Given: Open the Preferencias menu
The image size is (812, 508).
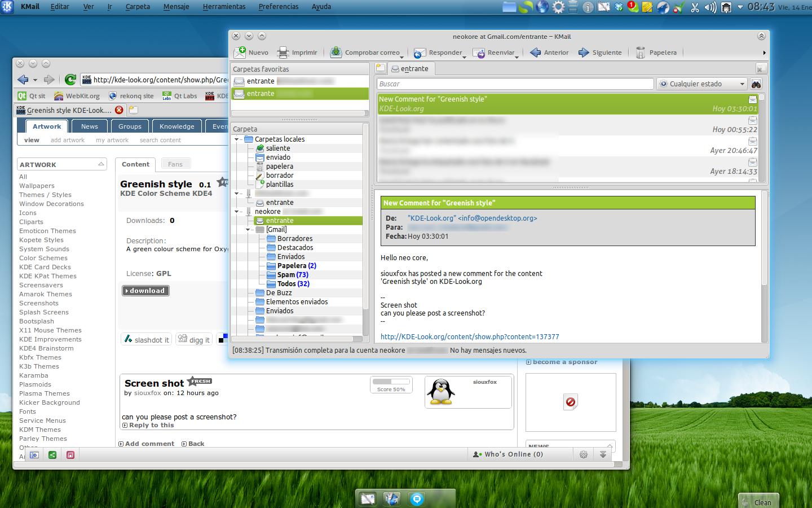Looking at the screenshot, I should click(279, 7).
